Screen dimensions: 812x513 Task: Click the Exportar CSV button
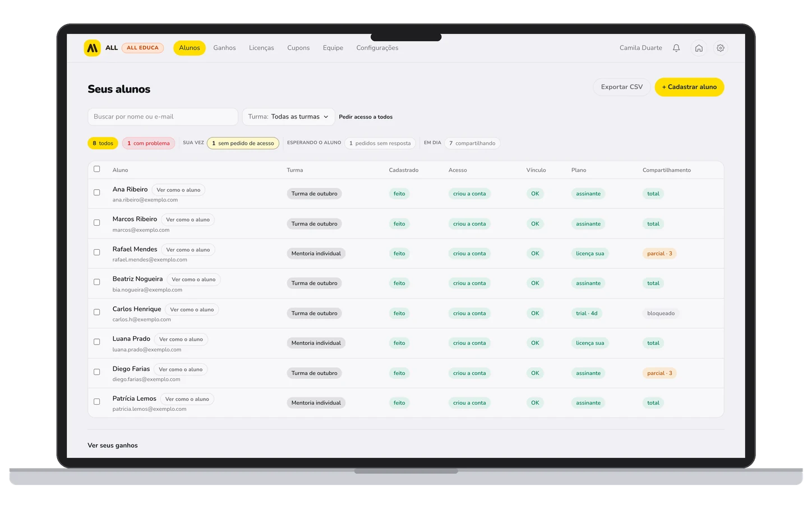point(622,87)
